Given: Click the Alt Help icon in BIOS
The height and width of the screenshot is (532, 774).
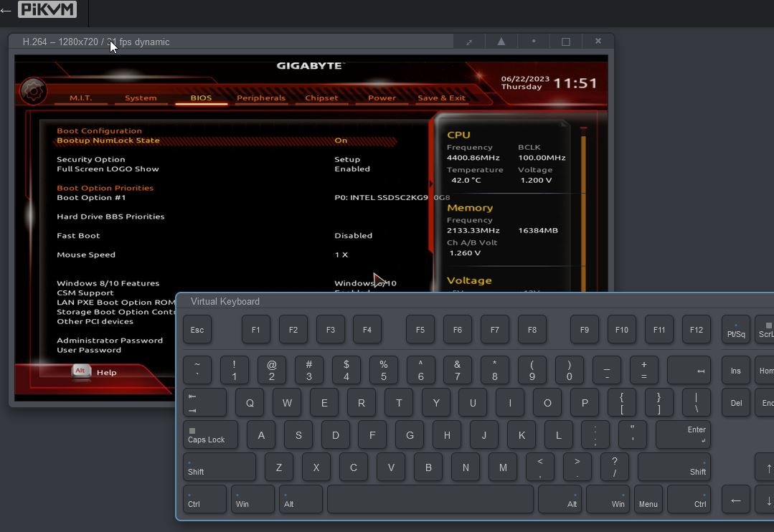Looking at the screenshot, I should 81,371.
